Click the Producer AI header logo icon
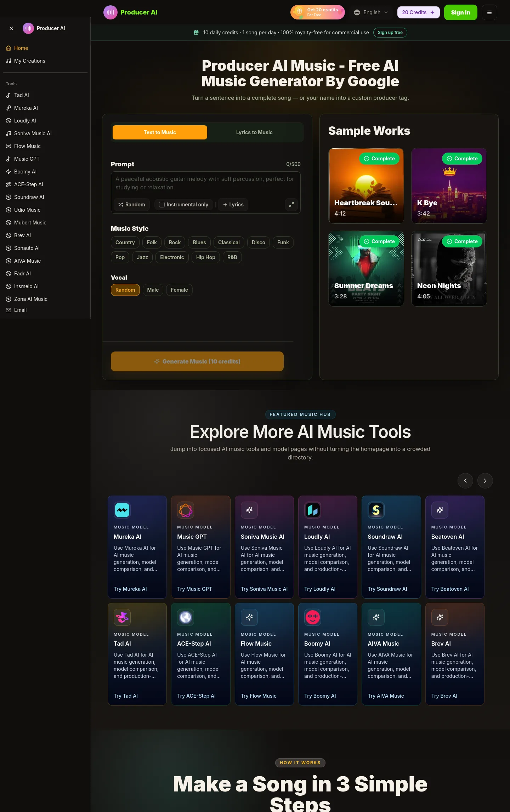 coord(110,12)
